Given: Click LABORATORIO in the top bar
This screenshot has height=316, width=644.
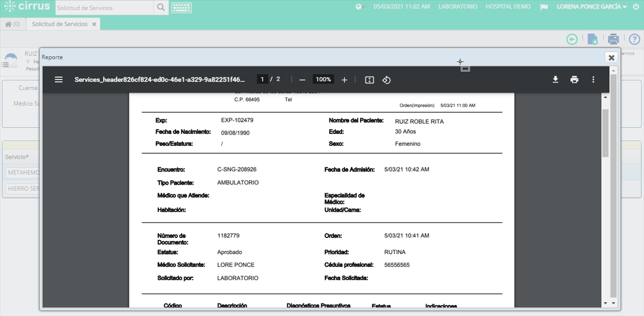Looking at the screenshot, I should click(457, 7).
